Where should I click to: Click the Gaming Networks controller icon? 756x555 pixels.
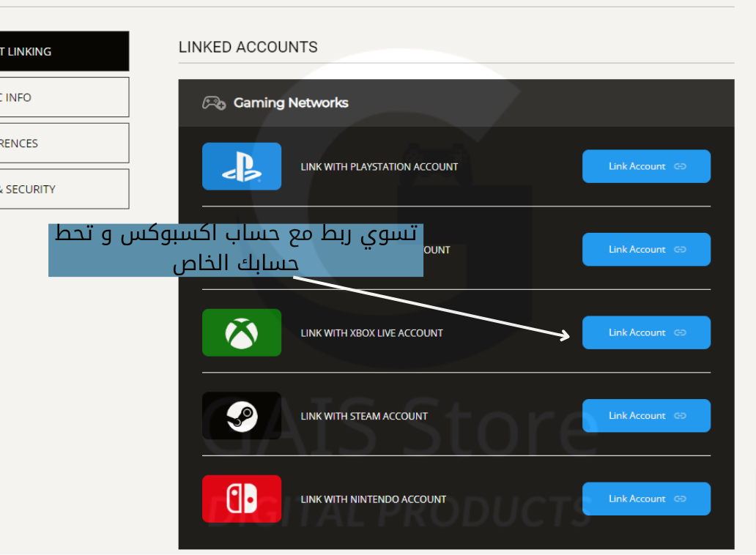213,103
